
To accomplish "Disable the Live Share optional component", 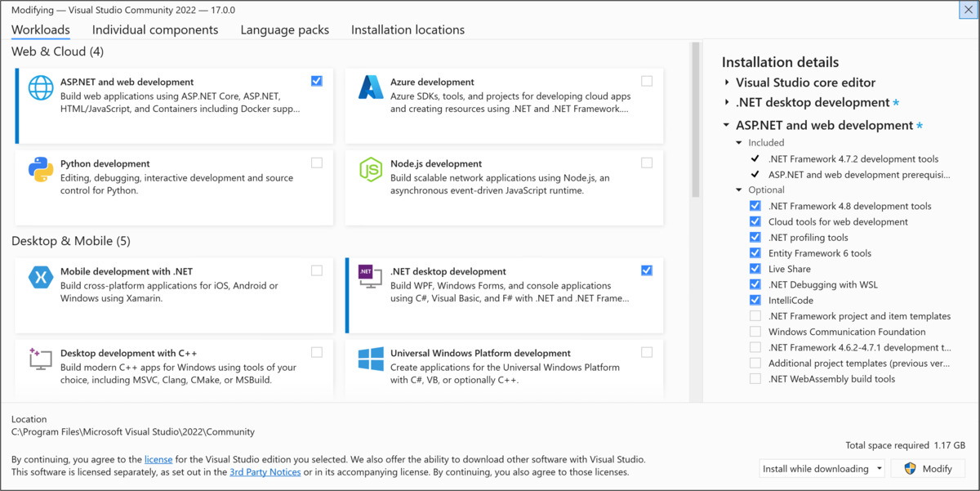I will [x=755, y=268].
